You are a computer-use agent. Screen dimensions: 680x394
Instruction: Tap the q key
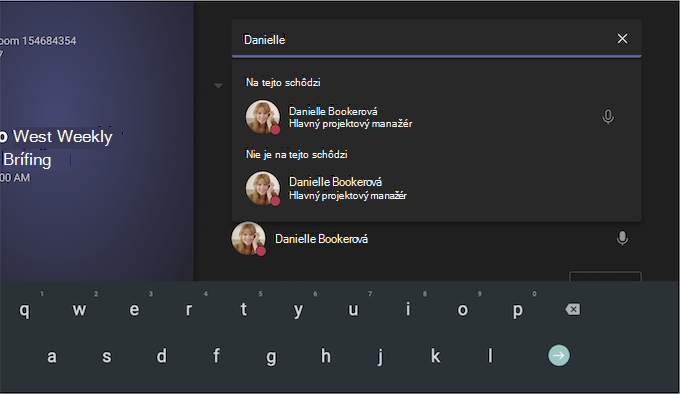[x=25, y=310]
